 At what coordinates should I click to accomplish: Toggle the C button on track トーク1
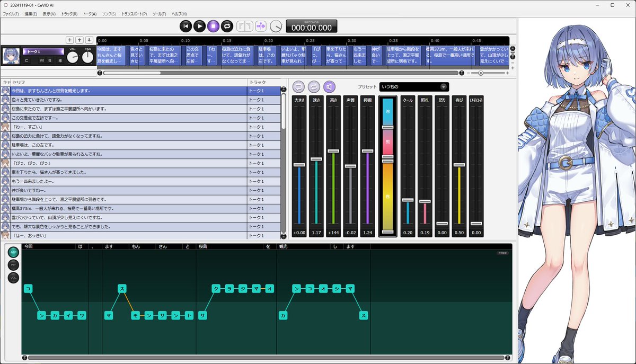click(27, 61)
